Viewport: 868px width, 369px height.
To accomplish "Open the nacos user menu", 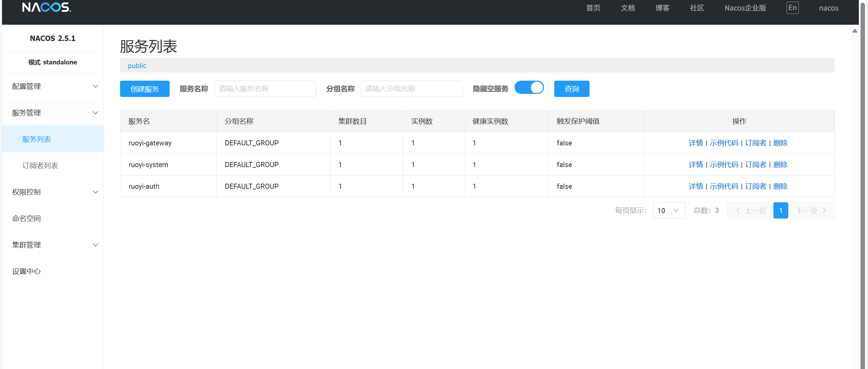I will [x=829, y=8].
